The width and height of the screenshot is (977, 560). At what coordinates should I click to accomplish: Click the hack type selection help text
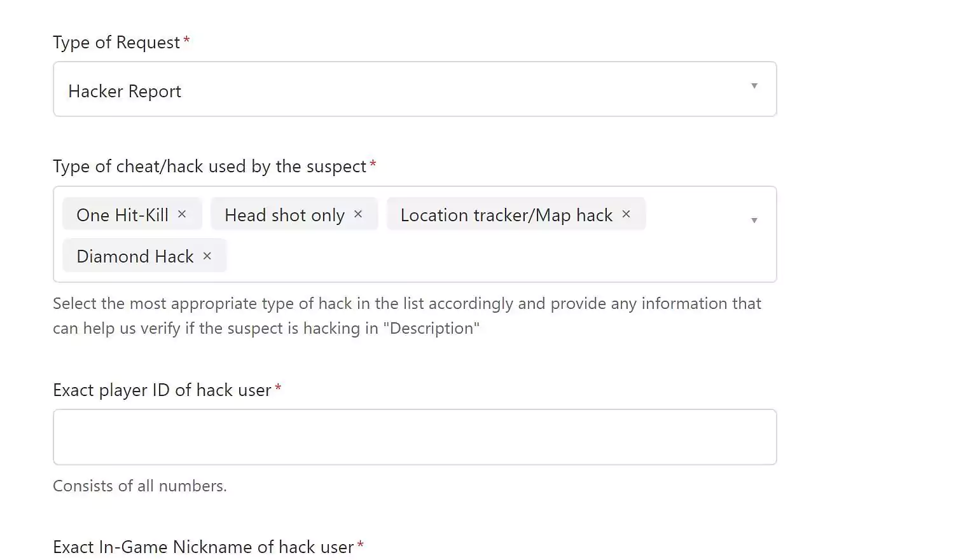(x=407, y=316)
